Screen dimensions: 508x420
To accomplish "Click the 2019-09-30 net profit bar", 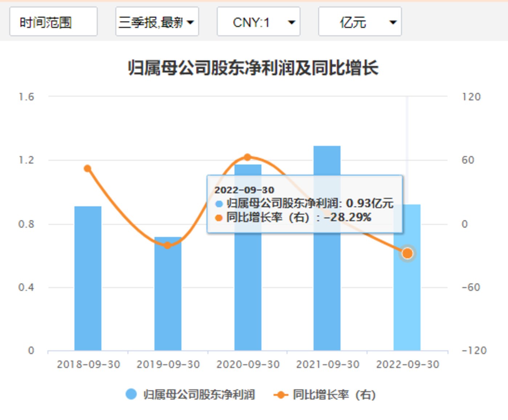I will pyautogui.click(x=168, y=294).
